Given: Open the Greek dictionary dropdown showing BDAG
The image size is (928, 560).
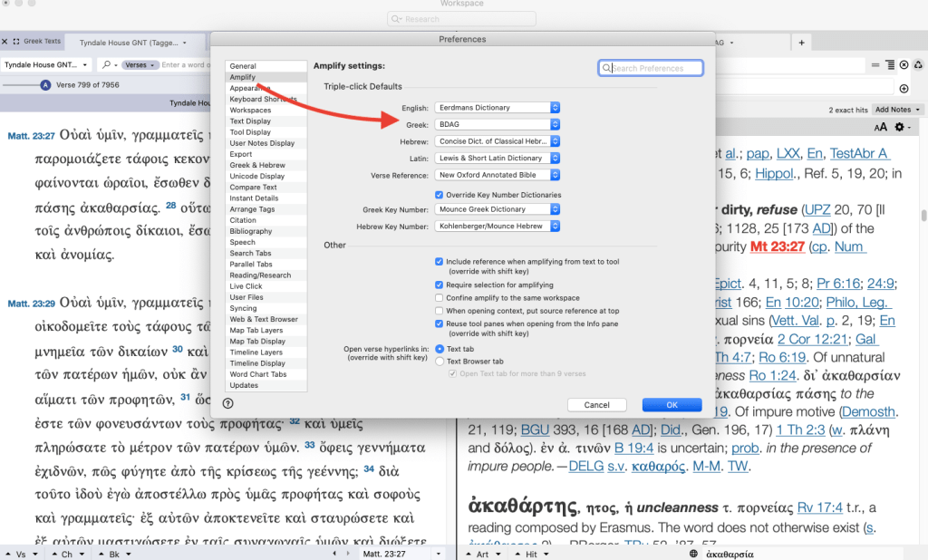Looking at the screenshot, I should tap(497, 124).
